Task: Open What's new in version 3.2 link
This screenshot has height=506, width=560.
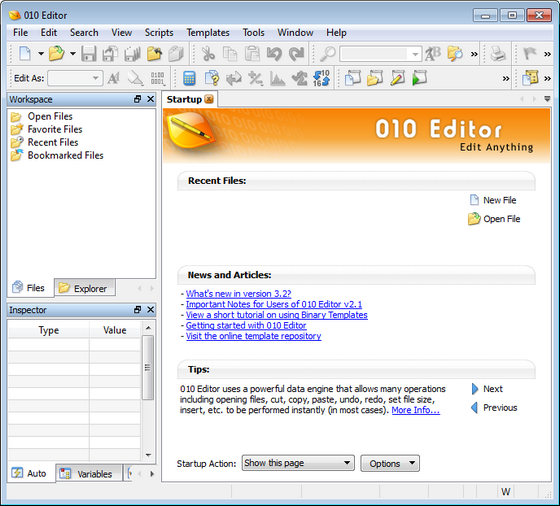Action: coord(238,294)
